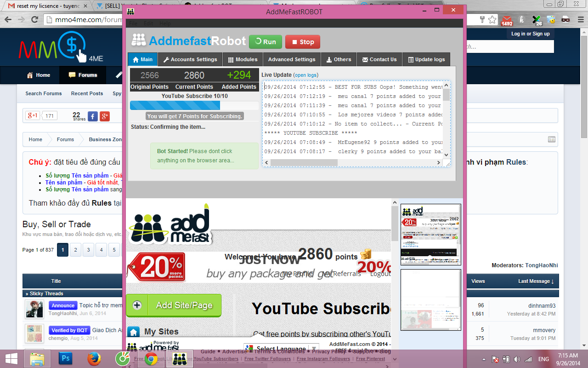This screenshot has width=588, height=368.
Task: Click Chrome's forward arrow button
Action: [22, 20]
